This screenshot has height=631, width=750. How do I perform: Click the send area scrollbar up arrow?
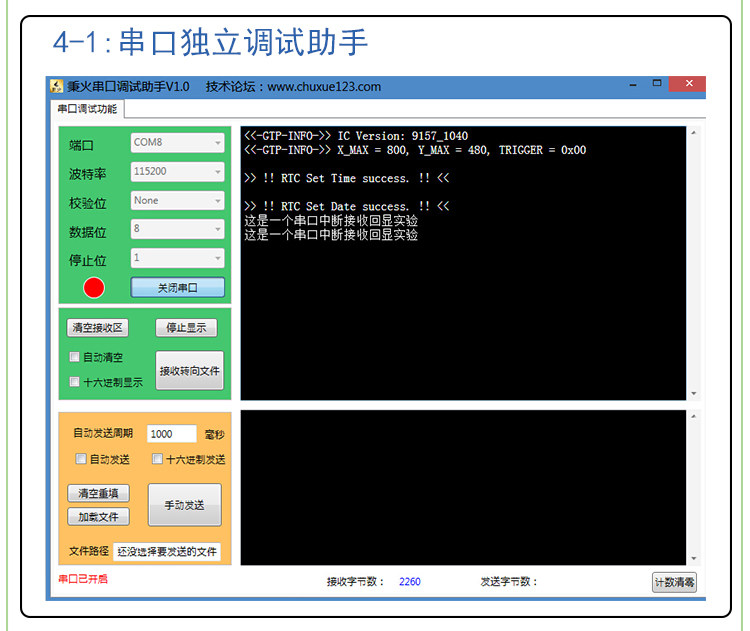(x=693, y=417)
